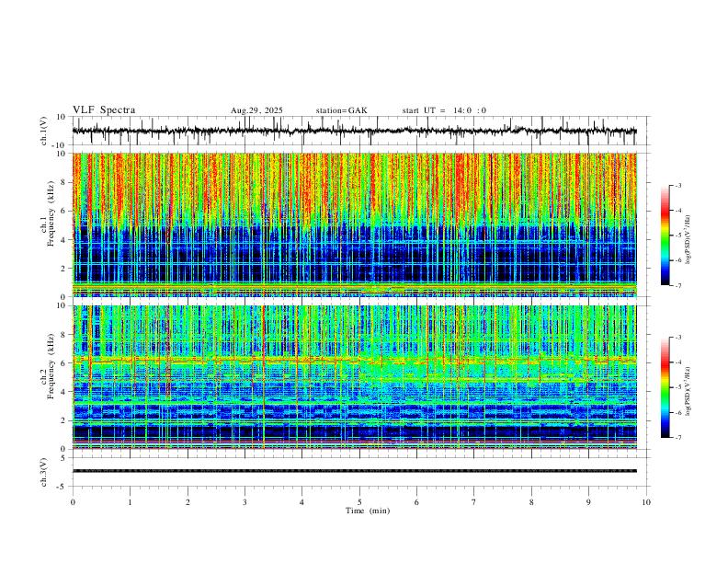728x563 pixels.
Task: Click inside the ch.2 spectrogram panel
Action: point(354,377)
